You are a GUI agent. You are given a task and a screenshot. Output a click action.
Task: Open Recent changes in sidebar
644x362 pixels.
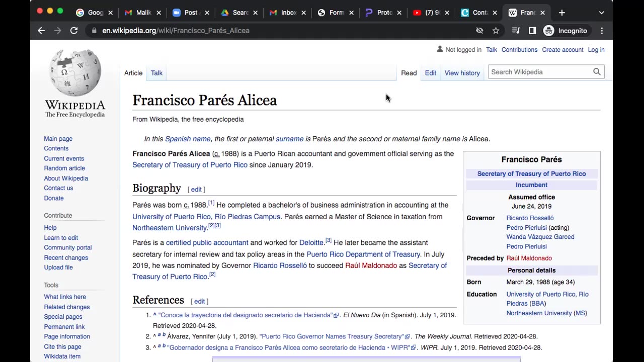click(x=66, y=258)
